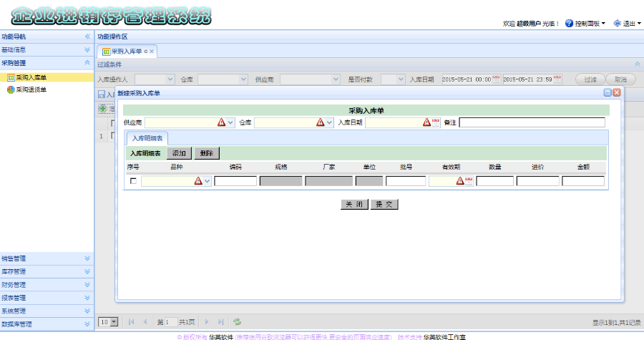Open the 入库日期 calendar picker in dialog

[x=436, y=122]
